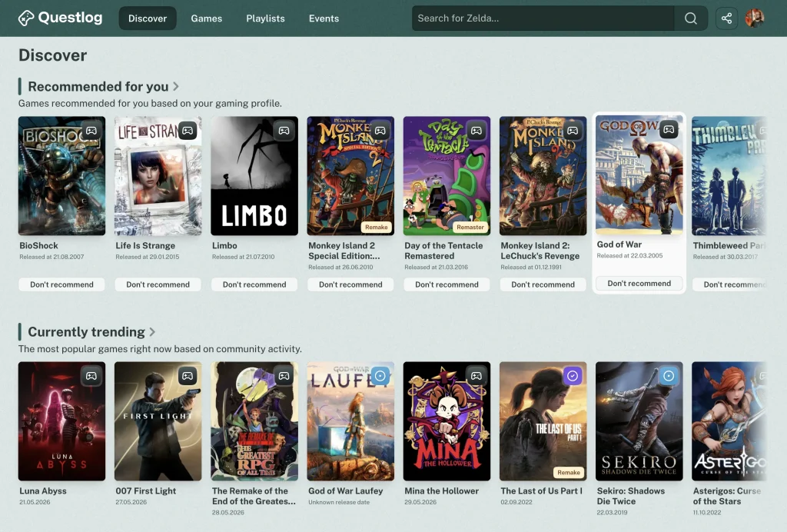Click '22.03.2019' date under Sekiro
The image size is (787, 532).
pyautogui.click(x=612, y=513)
